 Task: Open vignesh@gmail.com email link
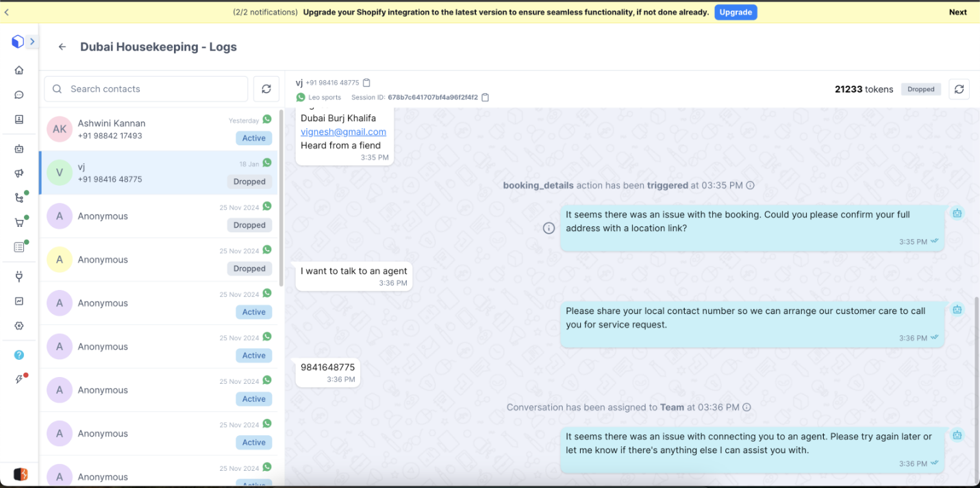[x=343, y=132]
